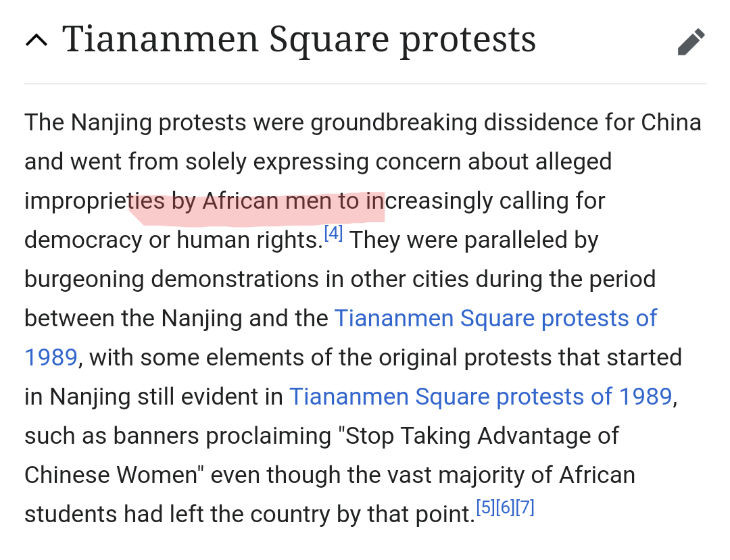Click the 'Tiananmen Square protests' section heading

pyautogui.click(x=299, y=39)
